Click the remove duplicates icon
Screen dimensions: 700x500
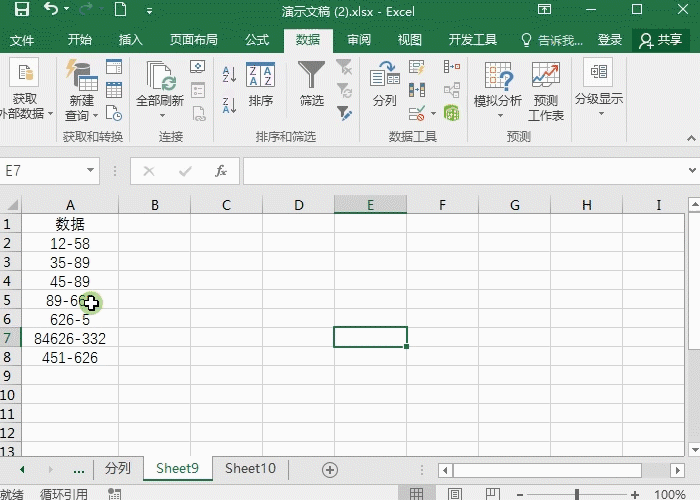pyautogui.click(x=417, y=90)
